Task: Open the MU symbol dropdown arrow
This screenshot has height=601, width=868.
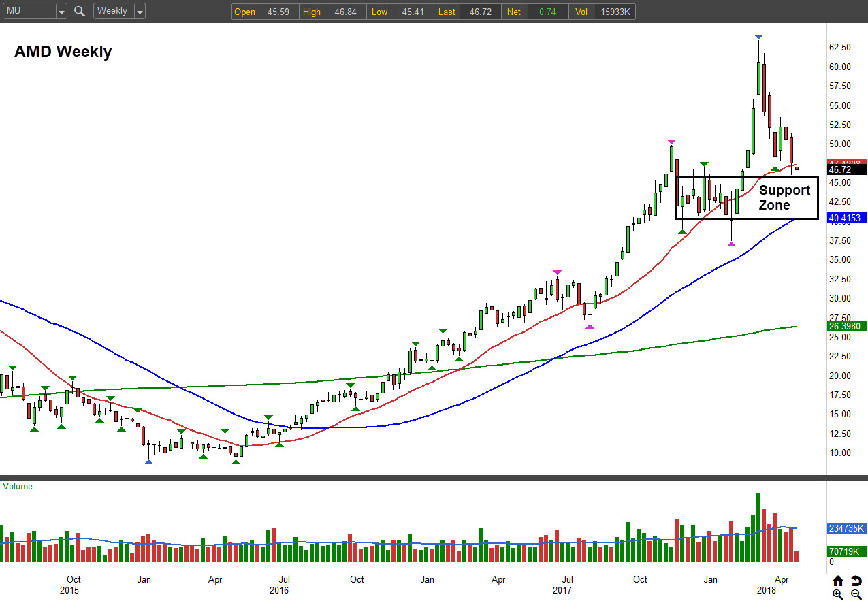Action: tap(61, 12)
